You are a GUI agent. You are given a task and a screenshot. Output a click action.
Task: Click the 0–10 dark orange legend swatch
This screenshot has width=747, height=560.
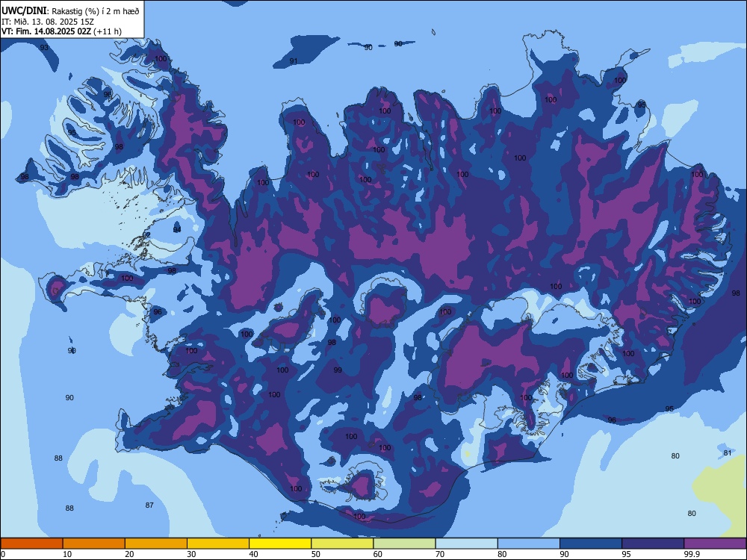point(31,544)
